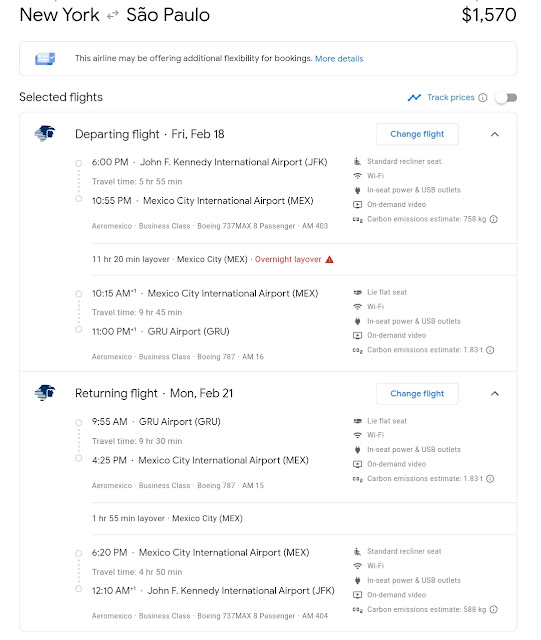Click the Track prices info icon
Image resolution: width=541 pixels, height=640 pixels.
pyautogui.click(x=483, y=98)
